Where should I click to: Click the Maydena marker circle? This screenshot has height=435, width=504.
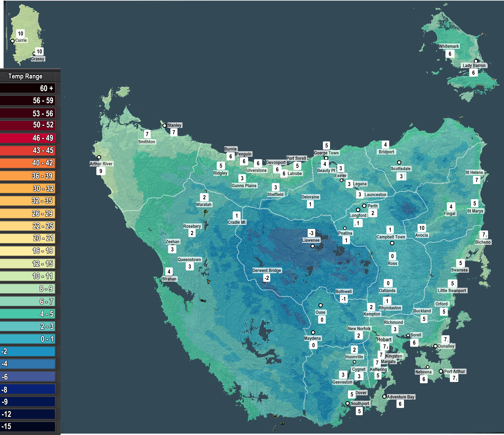(313, 332)
